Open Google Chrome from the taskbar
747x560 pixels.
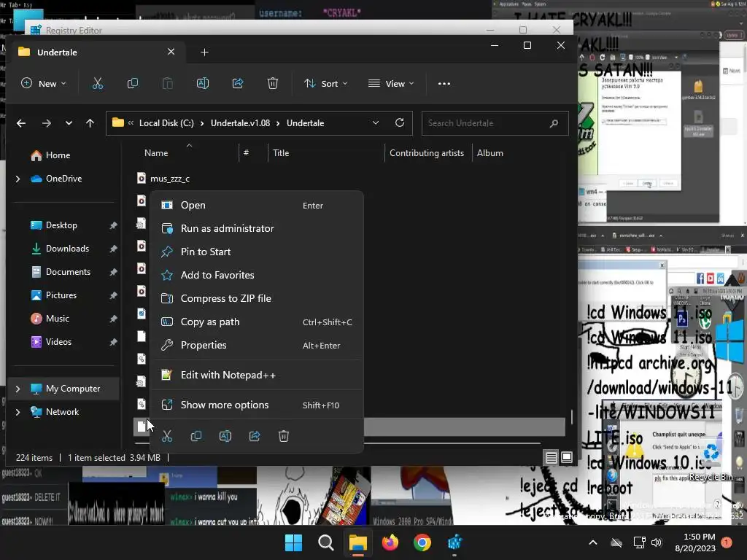tap(422, 542)
